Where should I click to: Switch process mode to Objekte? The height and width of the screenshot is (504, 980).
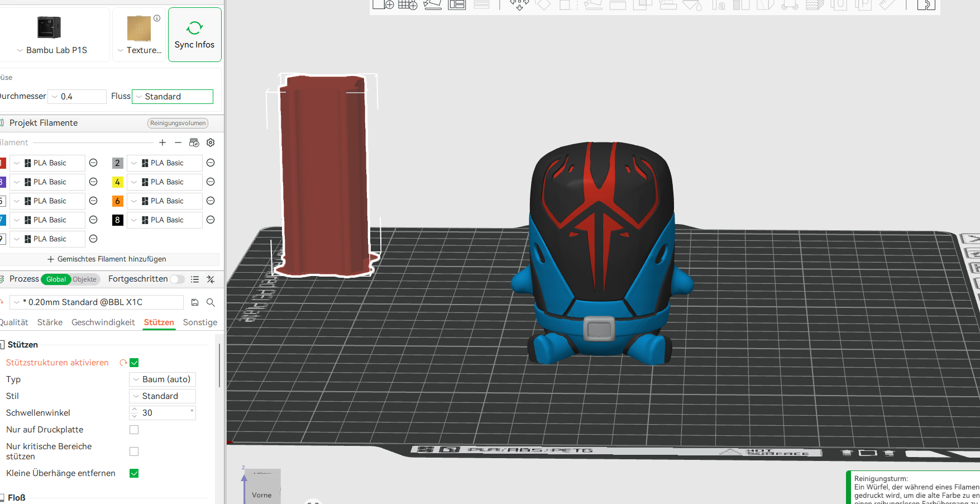point(84,279)
